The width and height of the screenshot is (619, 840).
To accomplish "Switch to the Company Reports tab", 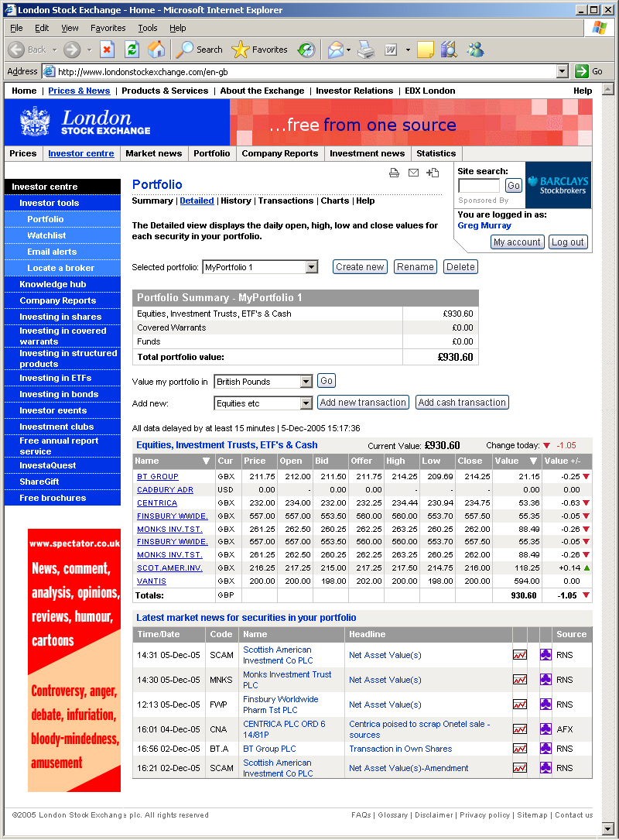I will coord(279,153).
